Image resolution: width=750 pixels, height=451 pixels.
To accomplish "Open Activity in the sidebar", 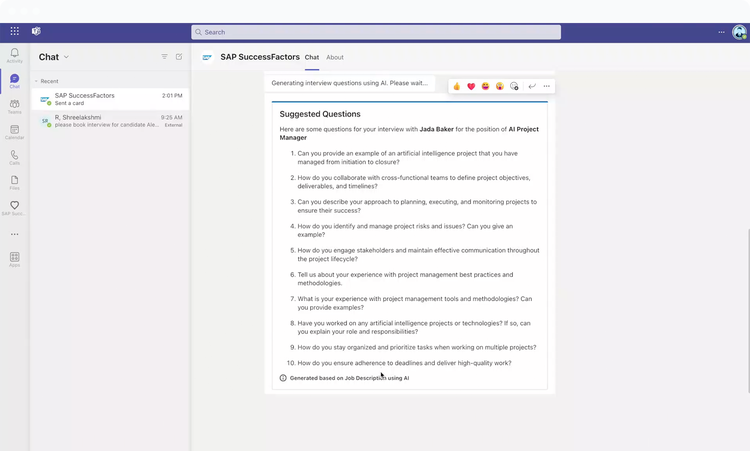I will coord(14,55).
